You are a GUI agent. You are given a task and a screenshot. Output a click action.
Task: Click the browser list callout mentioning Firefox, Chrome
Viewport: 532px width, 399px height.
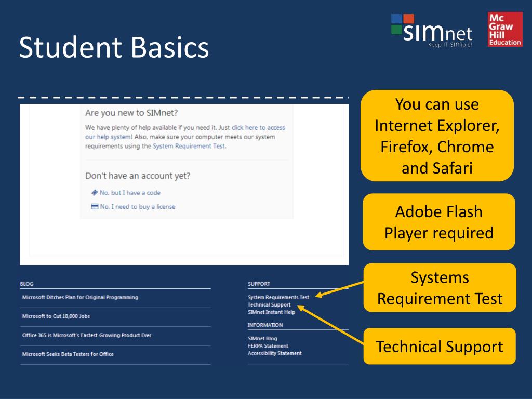point(437,136)
